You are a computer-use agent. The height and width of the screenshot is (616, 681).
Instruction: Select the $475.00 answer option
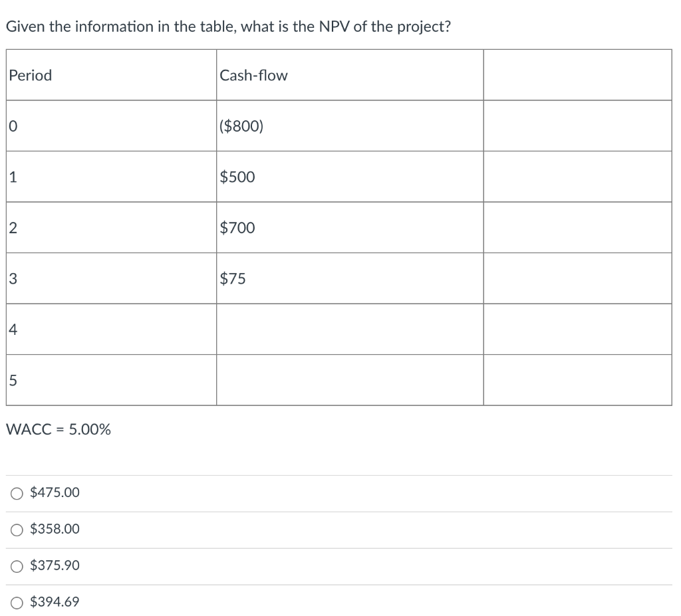tap(15, 493)
